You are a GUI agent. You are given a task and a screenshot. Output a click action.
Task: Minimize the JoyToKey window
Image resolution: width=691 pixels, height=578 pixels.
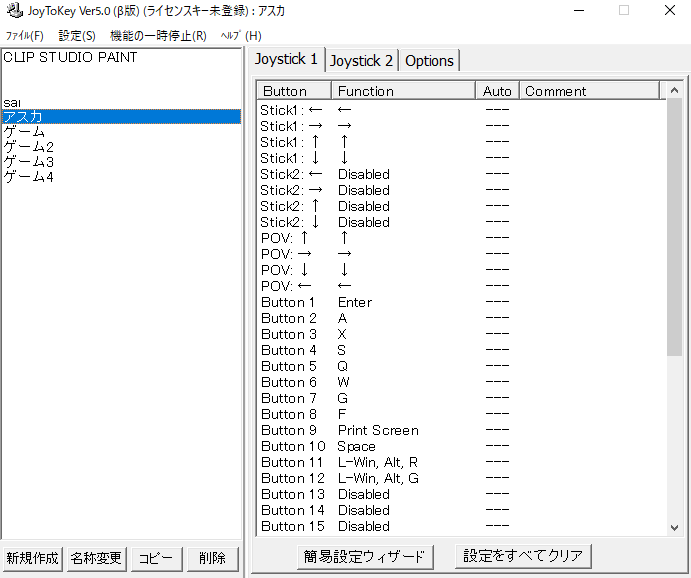point(579,11)
